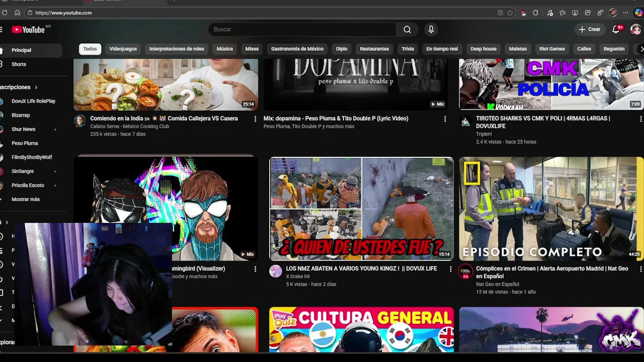This screenshot has height=362, width=644.
Task: Select the Riot Games chip
Action: pos(552,49)
